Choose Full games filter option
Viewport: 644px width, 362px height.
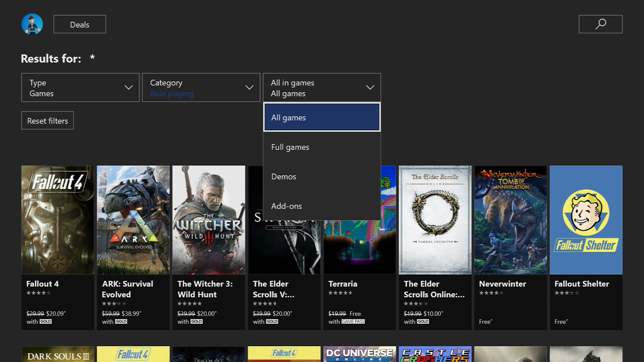coord(322,147)
